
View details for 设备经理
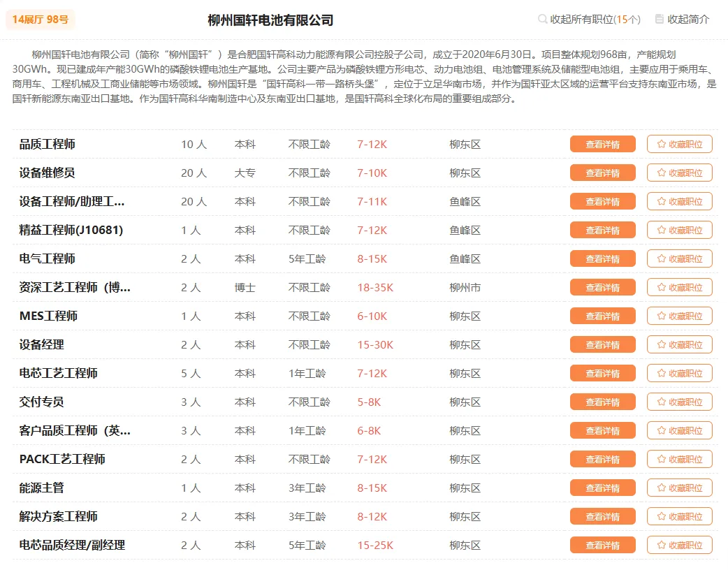tap(603, 345)
